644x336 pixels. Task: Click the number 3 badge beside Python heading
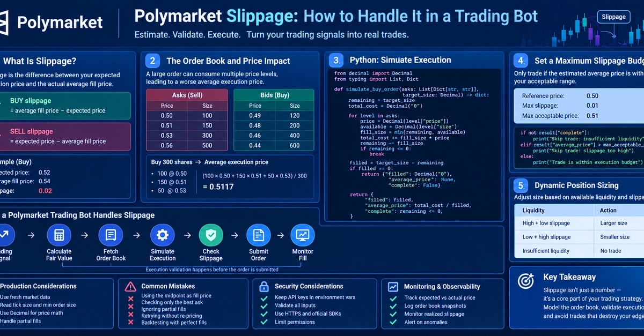336,60
